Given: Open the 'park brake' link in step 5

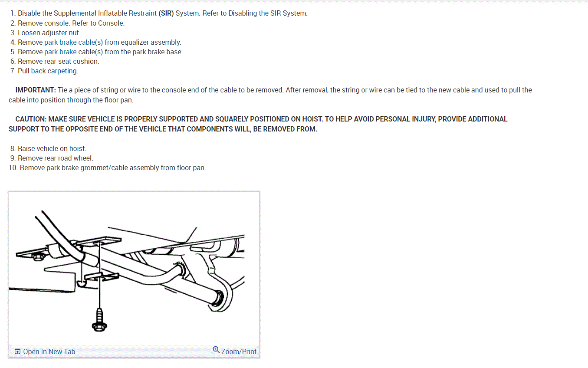Looking at the screenshot, I should click(60, 52).
